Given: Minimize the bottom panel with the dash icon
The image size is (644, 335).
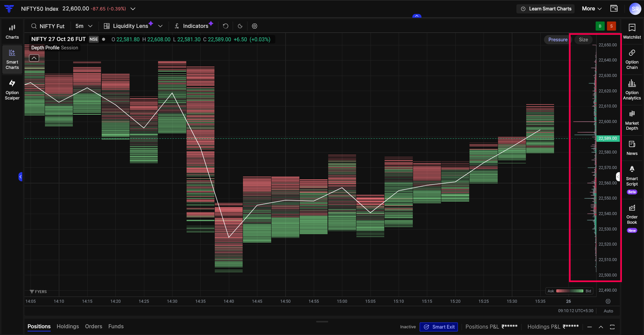Looking at the screenshot, I should click(590, 327).
